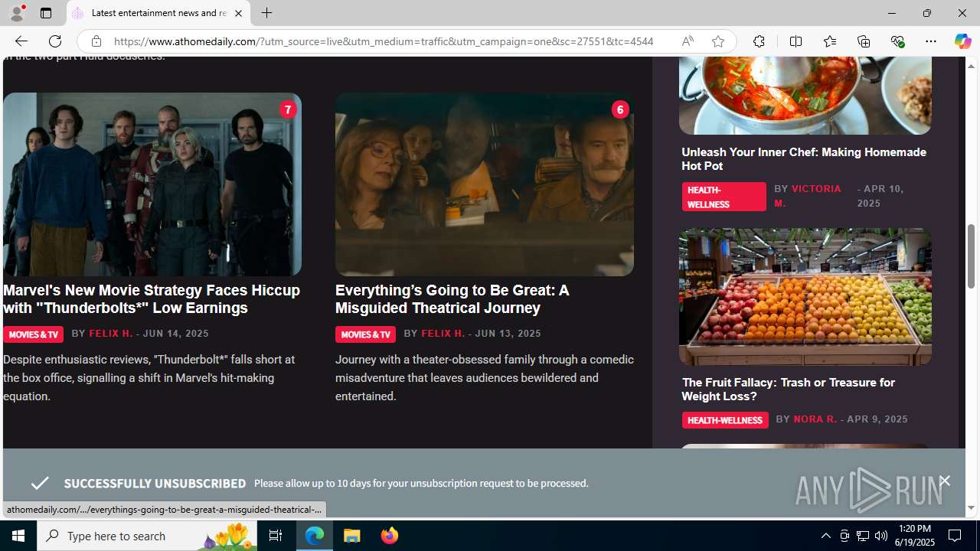Click the address bar URL
980x551 pixels.
coord(384,41)
